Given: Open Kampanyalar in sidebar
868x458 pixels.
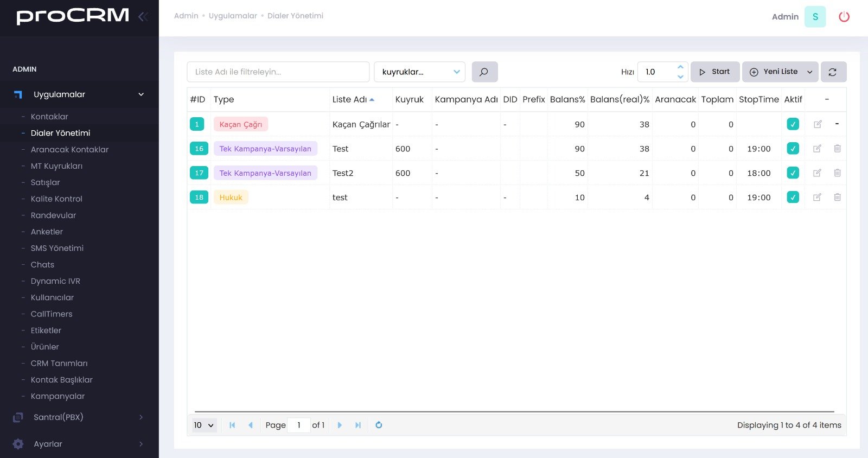Looking at the screenshot, I should pyautogui.click(x=58, y=396).
